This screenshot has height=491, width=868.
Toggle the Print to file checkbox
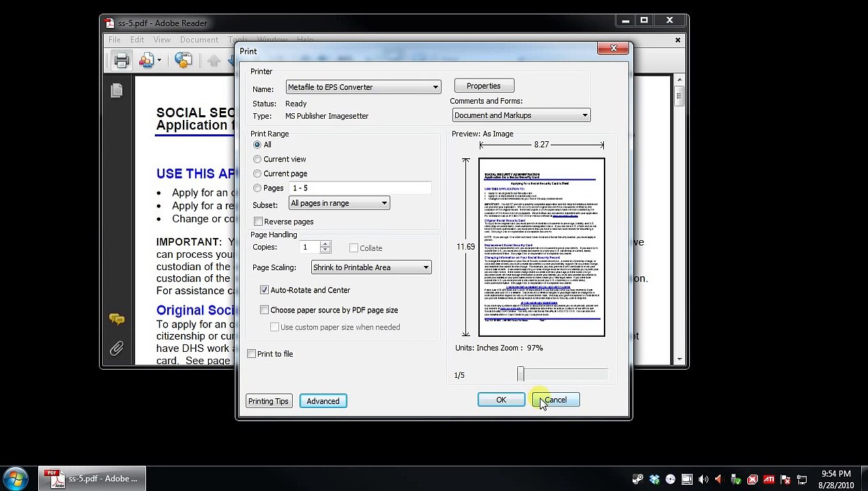[x=252, y=354]
